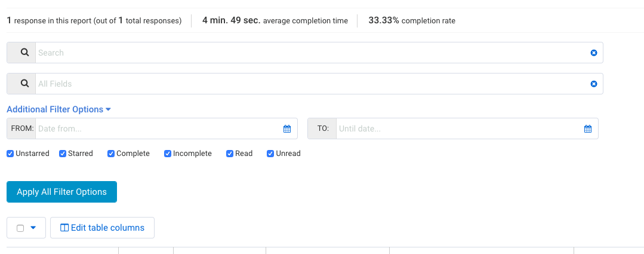Toggle the Complete filter checkbox

click(x=111, y=154)
